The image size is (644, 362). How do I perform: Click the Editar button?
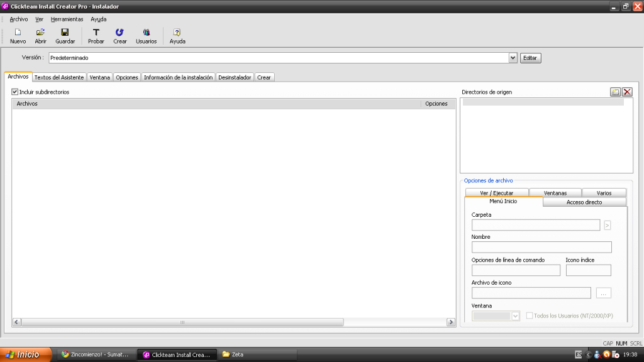click(530, 58)
